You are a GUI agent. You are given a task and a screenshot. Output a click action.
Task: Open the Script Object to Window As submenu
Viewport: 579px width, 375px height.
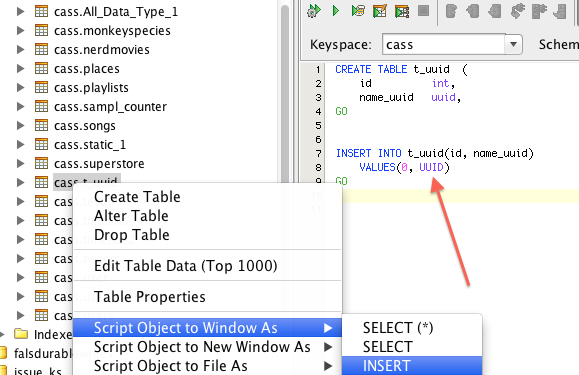point(207,328)
